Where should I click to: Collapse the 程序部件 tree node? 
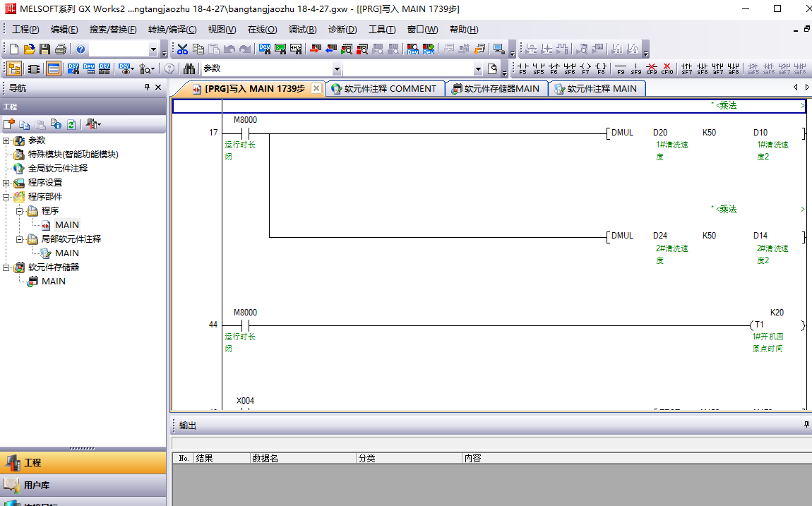coord(7,197)
